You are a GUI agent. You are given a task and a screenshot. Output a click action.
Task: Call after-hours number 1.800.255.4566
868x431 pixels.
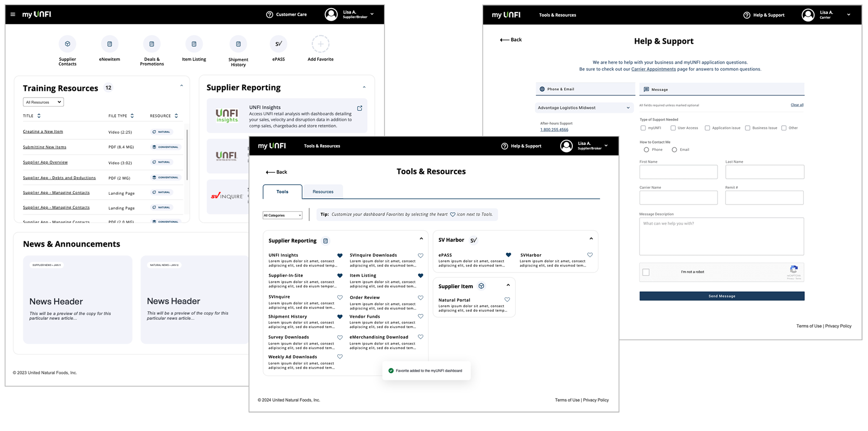point(554,130)
